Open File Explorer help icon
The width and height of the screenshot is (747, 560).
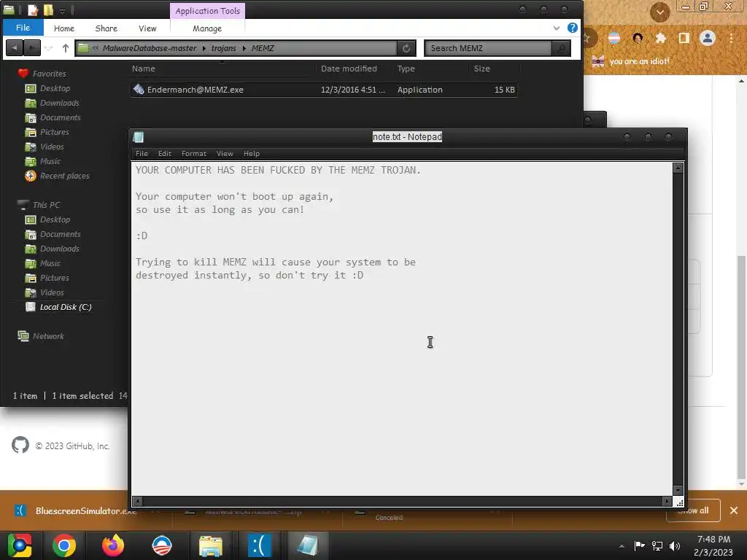[x=572, y=28]
